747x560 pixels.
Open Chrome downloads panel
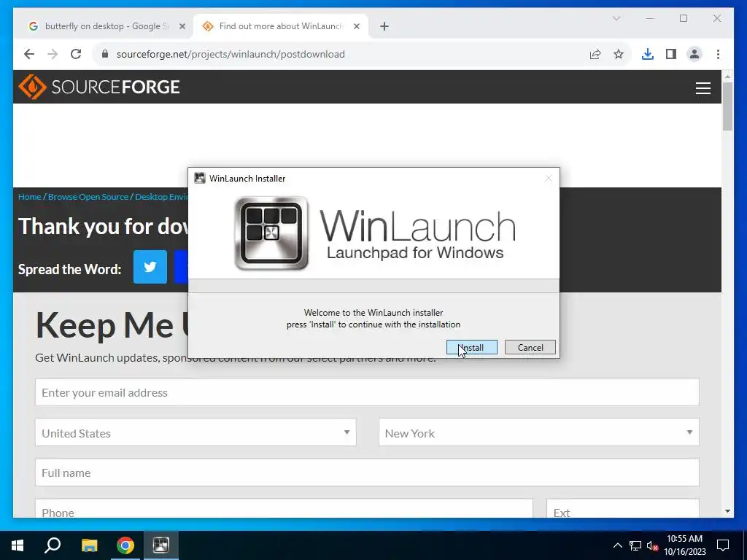[x=648, y=54]
